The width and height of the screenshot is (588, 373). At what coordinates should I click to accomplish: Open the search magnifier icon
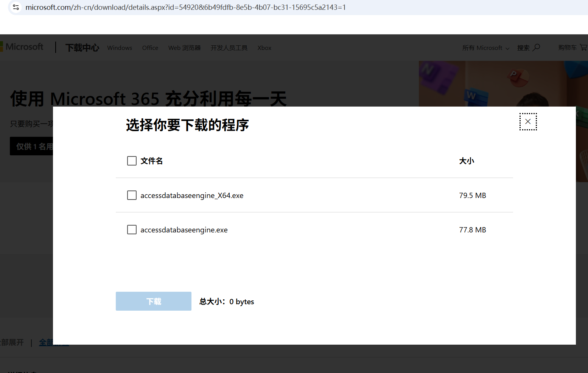536,48
